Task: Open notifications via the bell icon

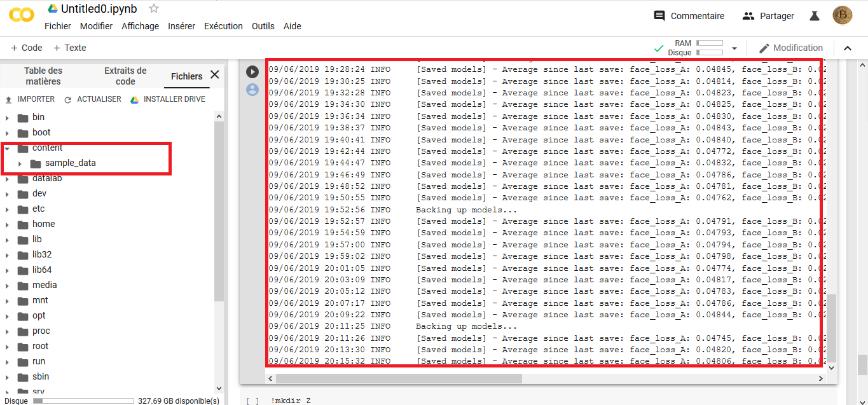Action: coord(815,15)
